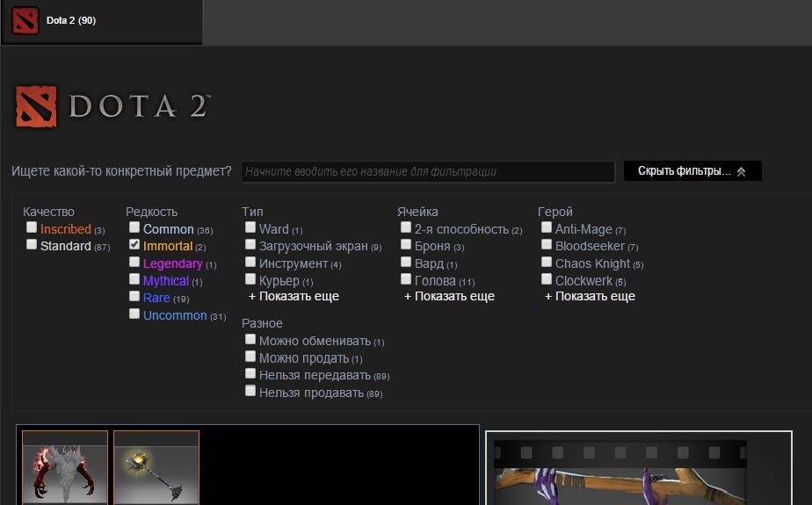Check the Вард slot checkbox

(x=405, y=262)
